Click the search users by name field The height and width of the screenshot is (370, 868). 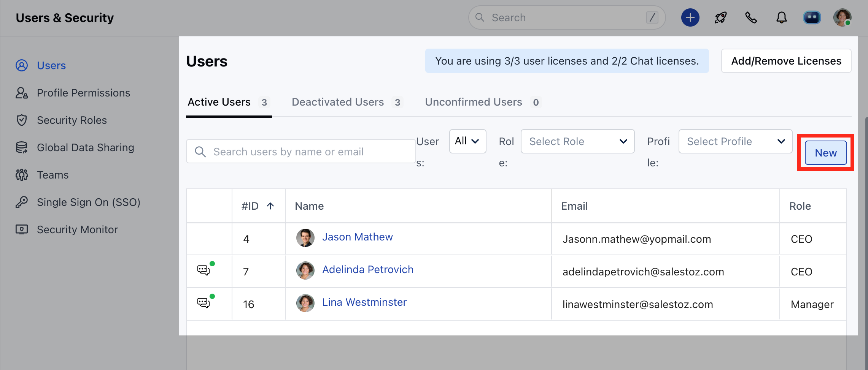point(300,152)
